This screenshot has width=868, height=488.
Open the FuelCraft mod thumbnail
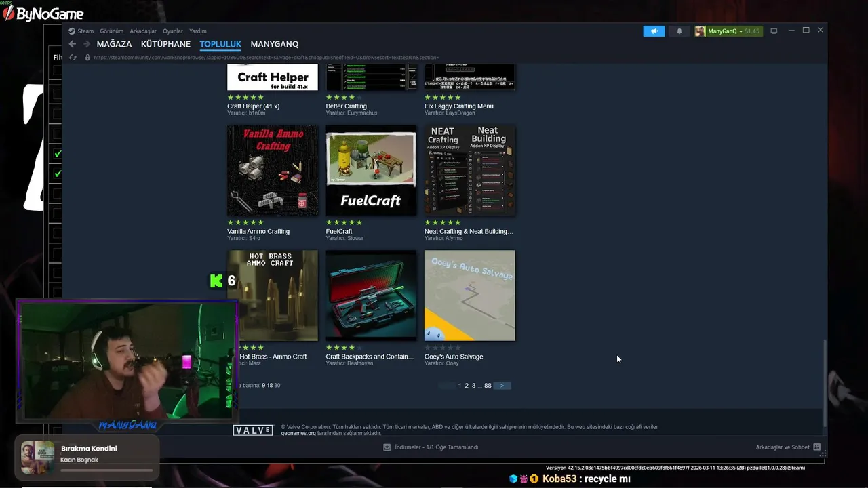371,170
